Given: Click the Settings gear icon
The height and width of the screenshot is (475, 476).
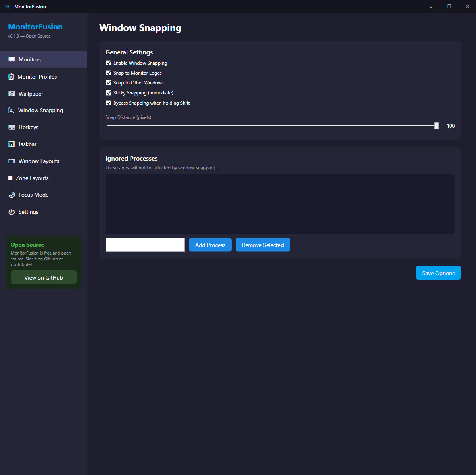Looking at the screenshot, I should point(12,211).
